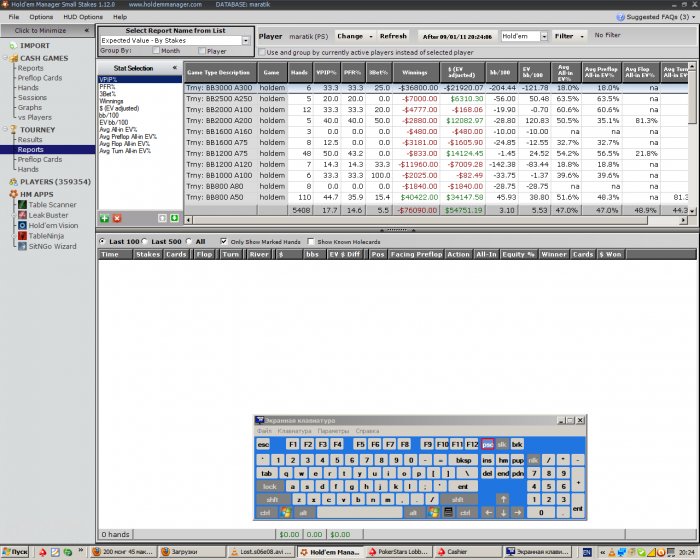Enable Show Known Holecards checkbox
Image resolution: width=700 pixels, height=560 pixels.
coord(311,241)
